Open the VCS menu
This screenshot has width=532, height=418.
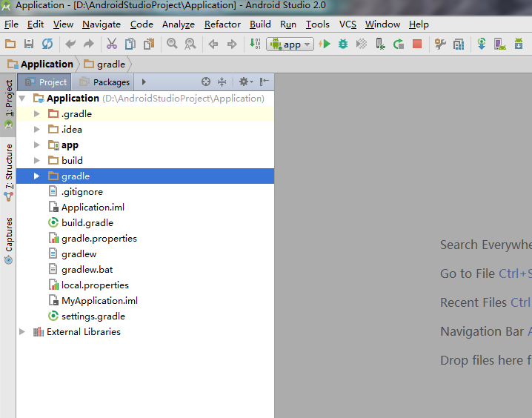(x=348, y=24)
